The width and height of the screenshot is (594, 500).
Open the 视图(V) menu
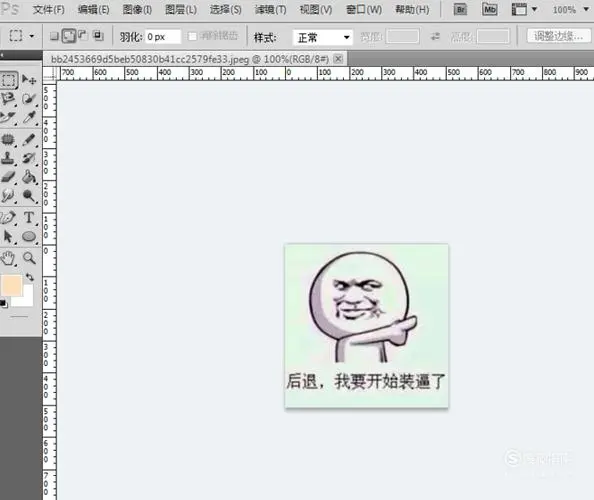coord(316,9)
